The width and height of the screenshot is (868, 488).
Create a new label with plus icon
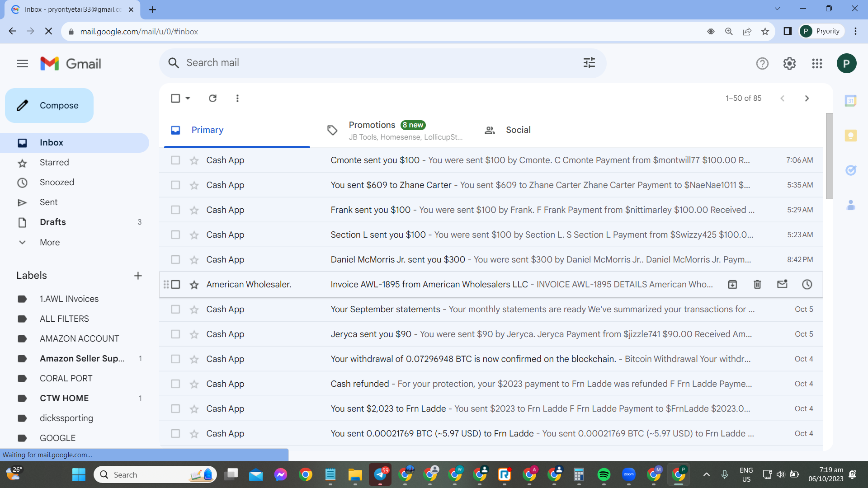pos(138,276)
